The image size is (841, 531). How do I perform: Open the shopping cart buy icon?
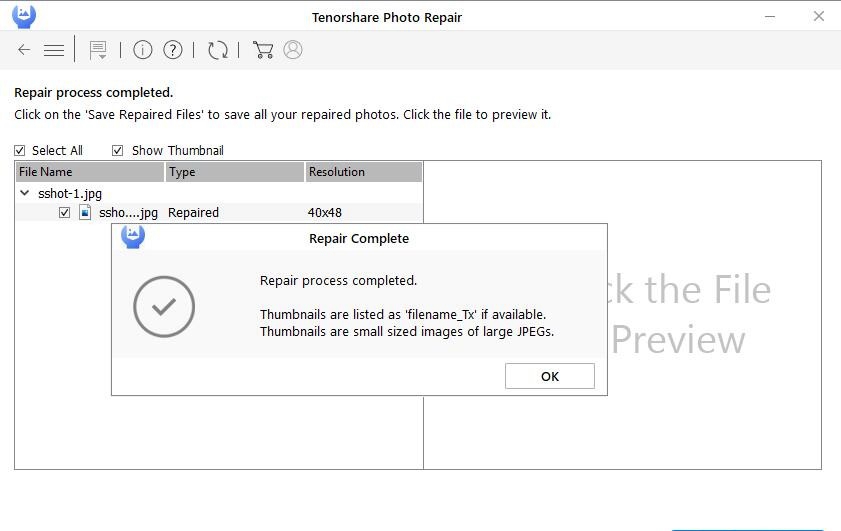pos(263,50)
